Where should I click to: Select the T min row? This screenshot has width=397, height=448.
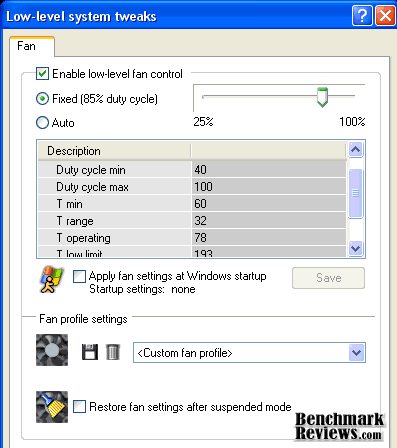[192, 204]
